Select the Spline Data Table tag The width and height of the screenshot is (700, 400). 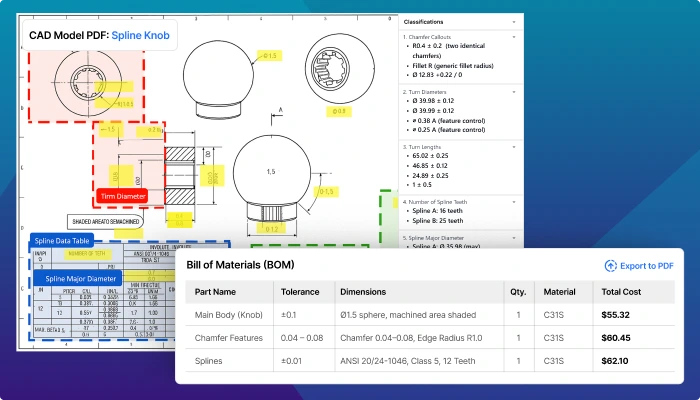point(62,241)
